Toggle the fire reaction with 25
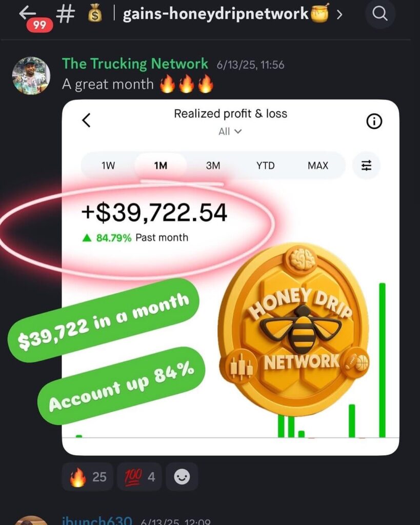The width and height of the screenshot is (420, 525). click(88, 476)
